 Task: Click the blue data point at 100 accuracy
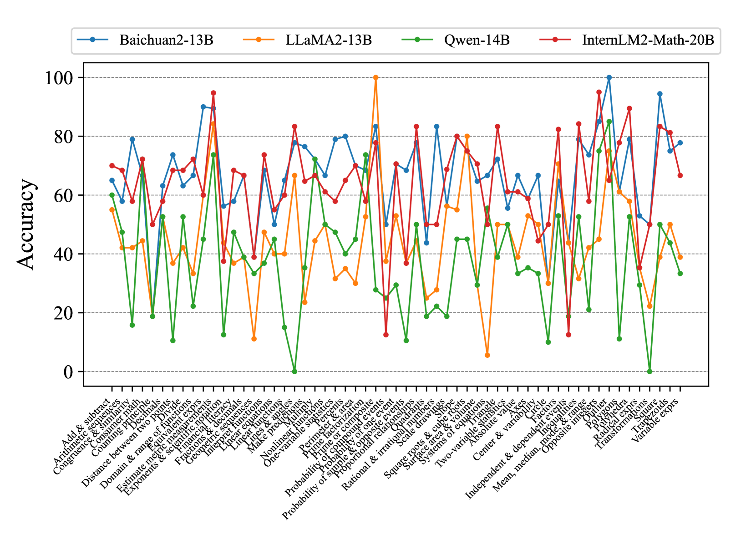click(x=609, y=78)
